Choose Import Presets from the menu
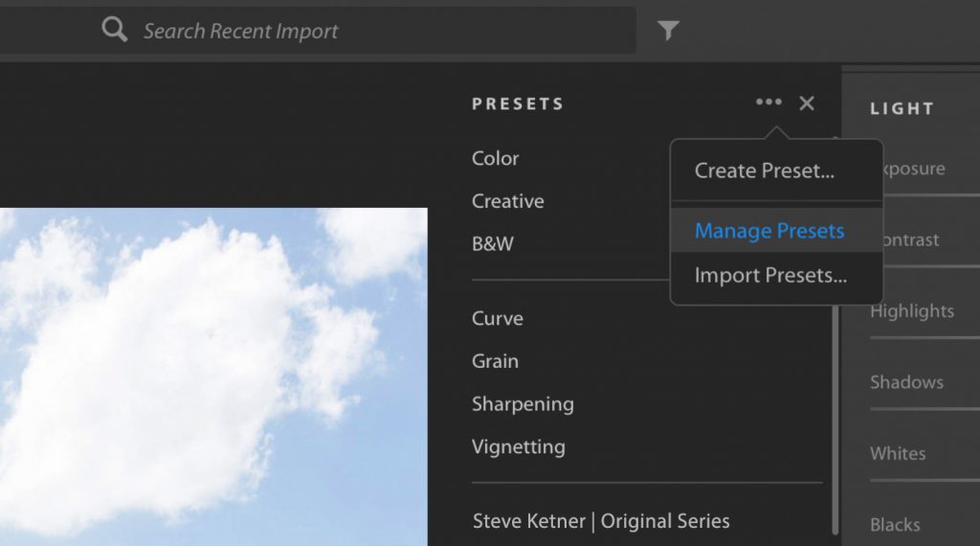Viewport: 980px width, 546px height. [770, 276]
